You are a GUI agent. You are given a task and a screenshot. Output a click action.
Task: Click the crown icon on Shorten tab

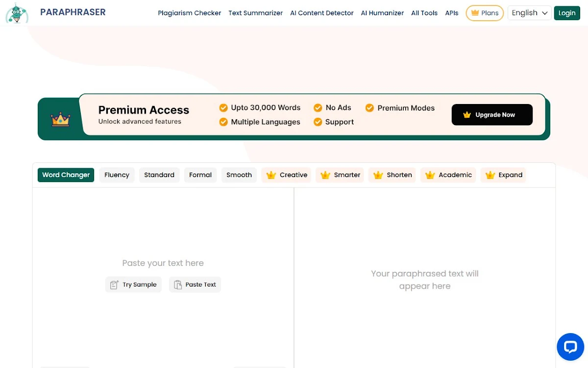tap(378, 175)
